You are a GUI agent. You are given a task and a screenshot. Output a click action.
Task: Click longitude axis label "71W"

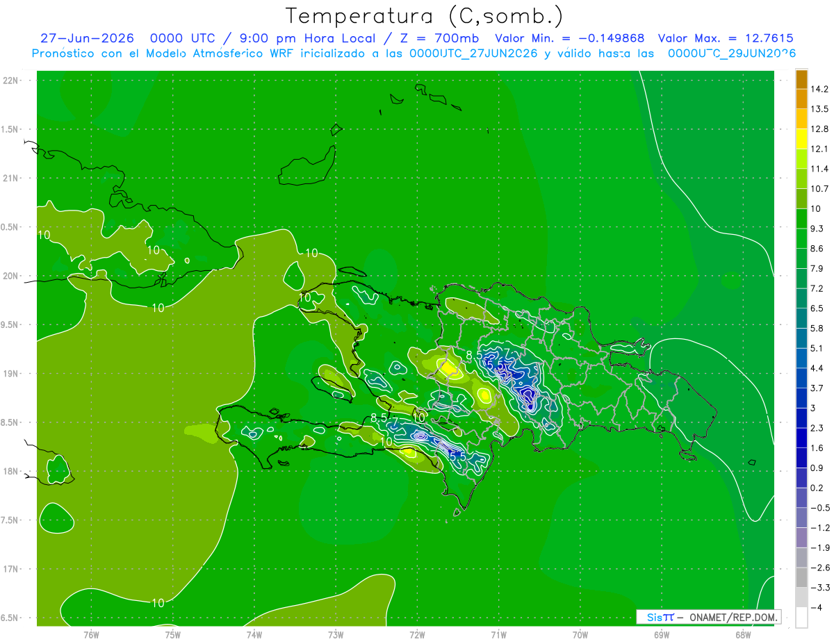[x=498, y=634]
